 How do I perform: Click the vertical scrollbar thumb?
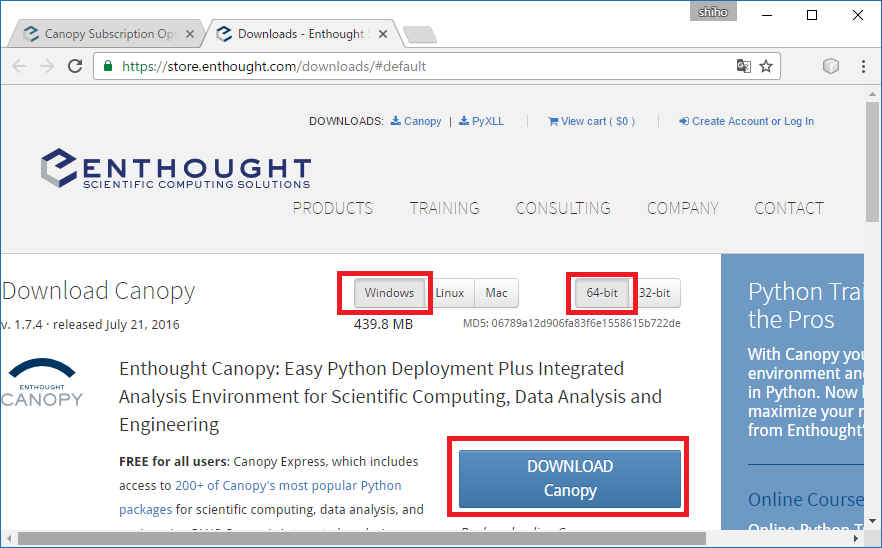coord(872,162)
